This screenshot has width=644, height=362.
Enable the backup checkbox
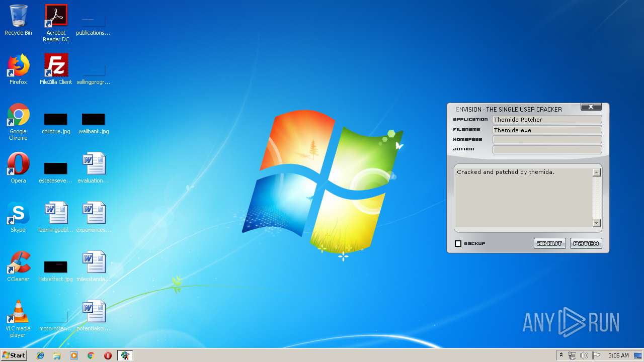[458, 243]
